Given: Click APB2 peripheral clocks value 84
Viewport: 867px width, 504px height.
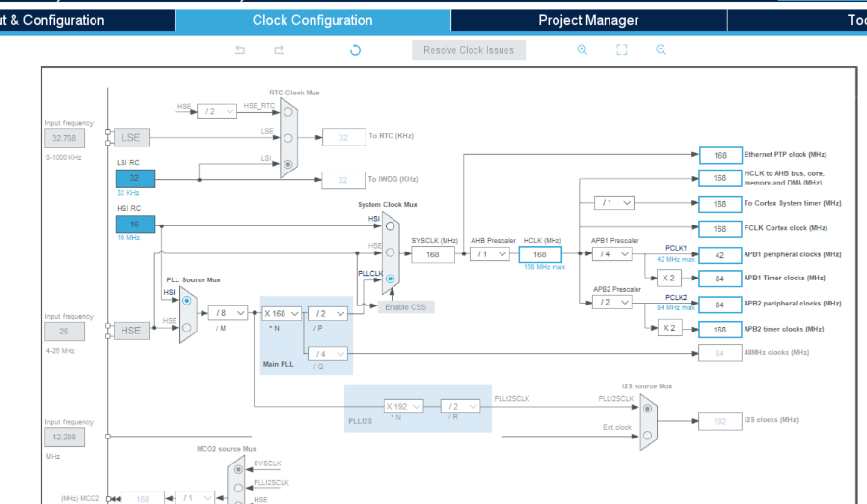Looking at the screenshot, I should [x=720, y=305].
